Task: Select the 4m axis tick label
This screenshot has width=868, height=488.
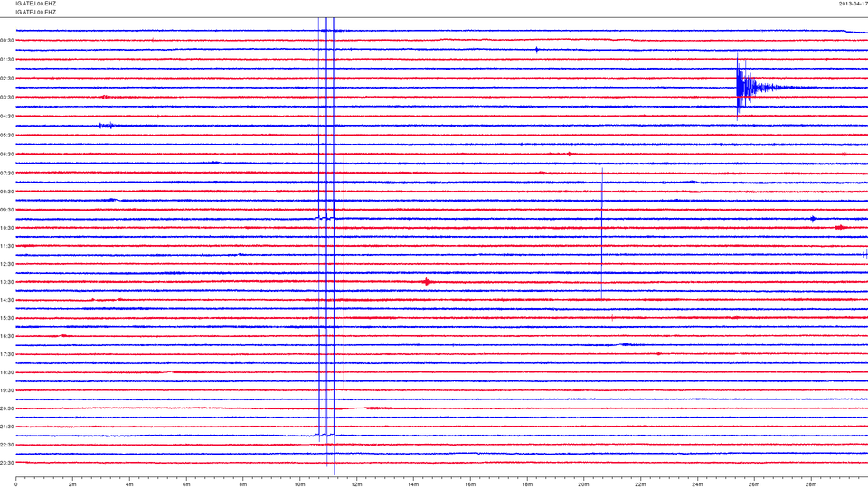Action: 129,484
